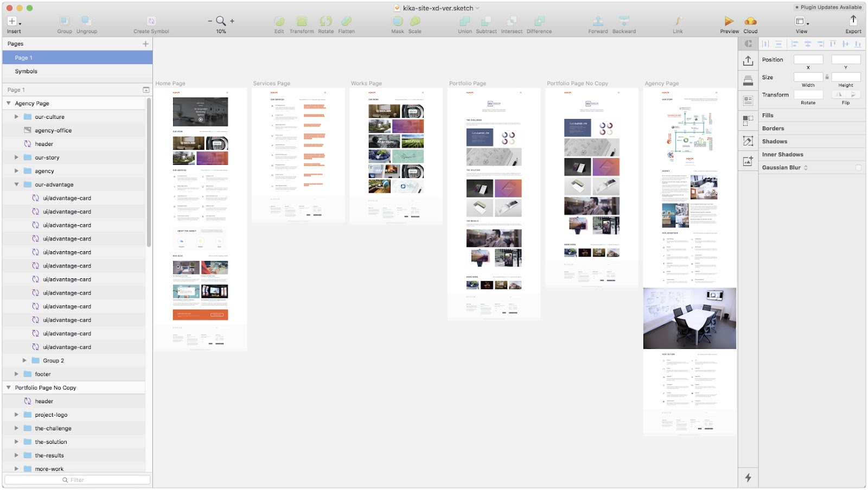The image size is (868, 490).
Task: Add a new page with plus button
Action: [x=145, y=44]
